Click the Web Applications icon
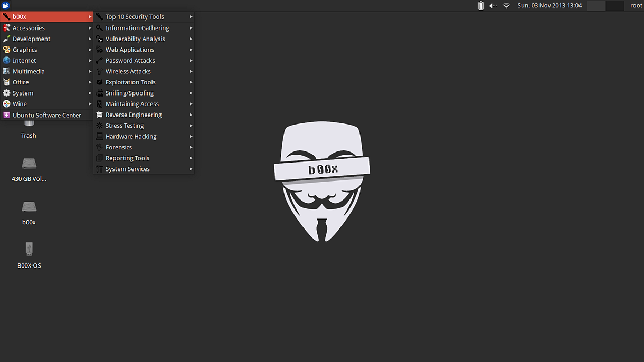644x362 pixels. click(99, 50)
